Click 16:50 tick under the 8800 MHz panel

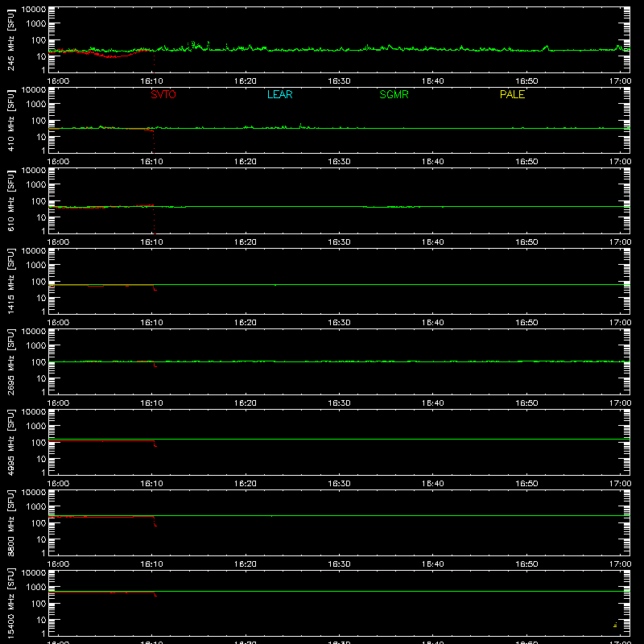(x=526, y=564)
